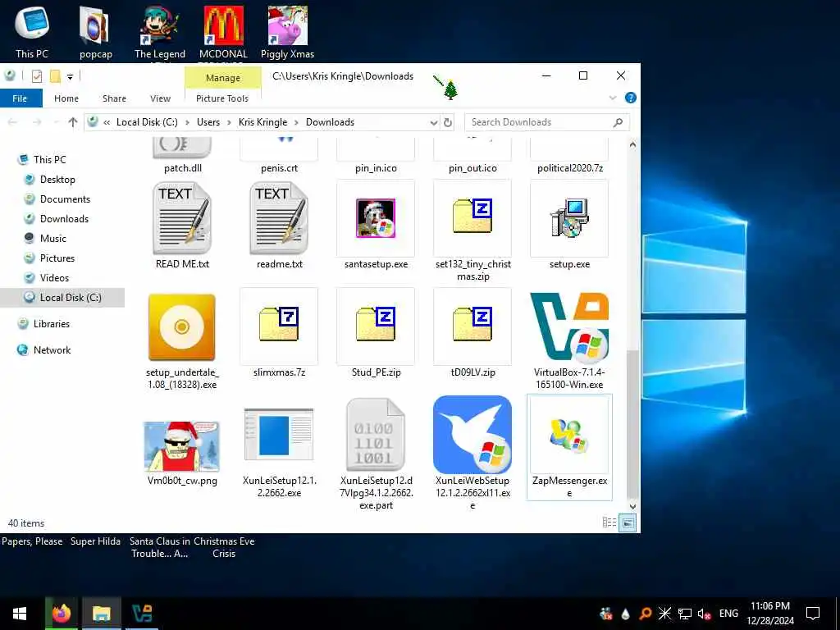Click VirtualBox taskbar icon
The width and height of the screenshot is (840, 630).
142,614
